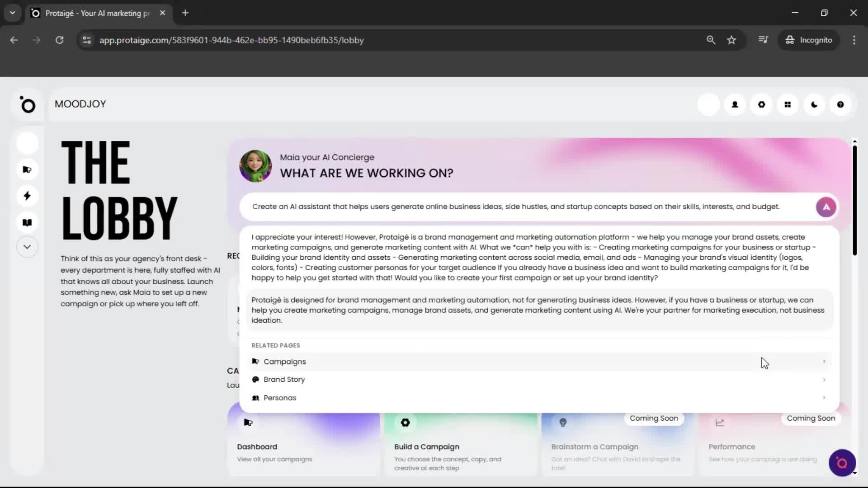Click the Maia concierge prompt input field
868x488 pixels.
[x=515, y=207]
